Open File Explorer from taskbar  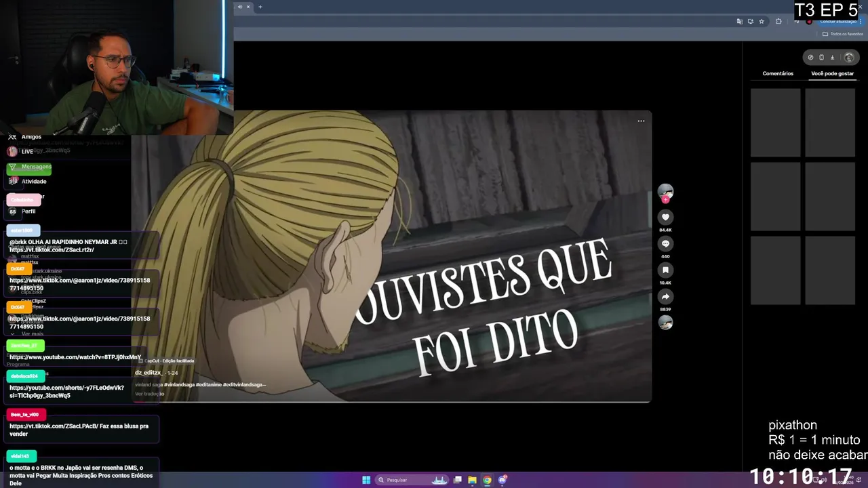(472, 480)
